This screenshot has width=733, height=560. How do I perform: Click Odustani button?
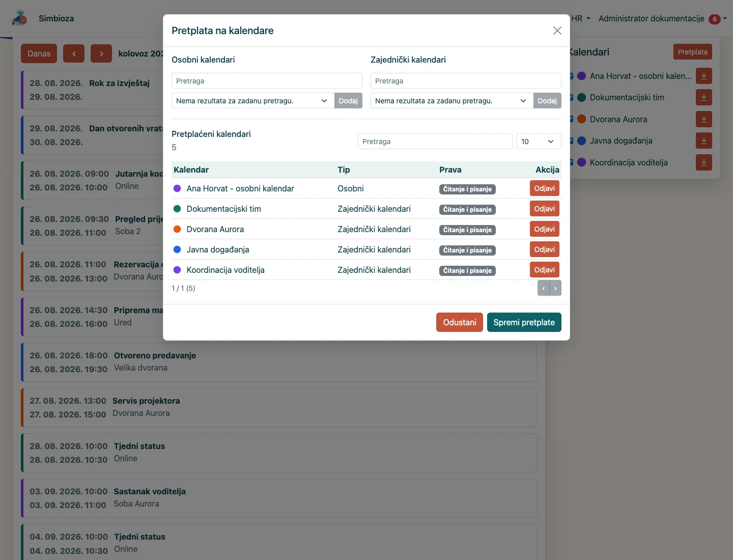point(459,322)
